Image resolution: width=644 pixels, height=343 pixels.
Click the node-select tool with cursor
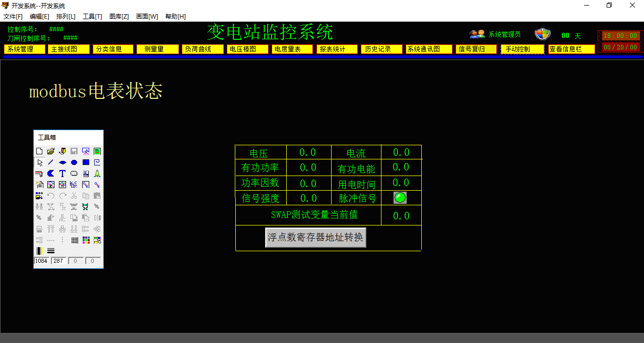coord(97,240)
